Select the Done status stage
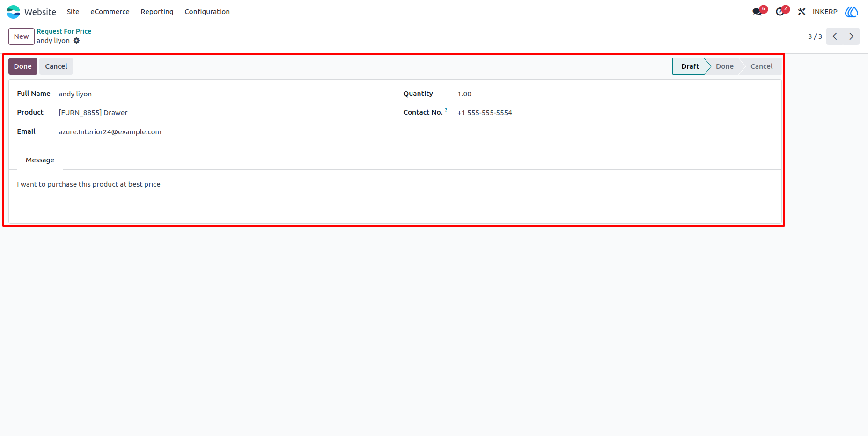Screen dimensions: 868x436 pos(724,66)
